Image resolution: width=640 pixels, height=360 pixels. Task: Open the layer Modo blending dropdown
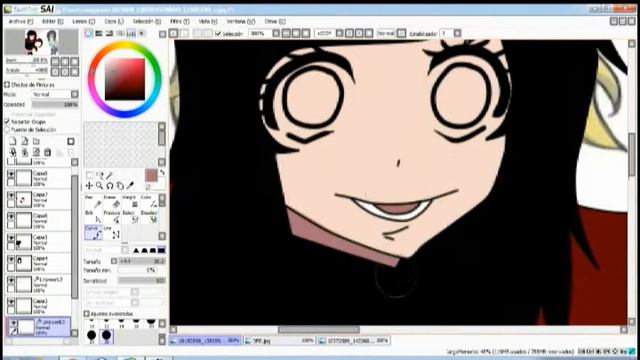pos(75,94)
